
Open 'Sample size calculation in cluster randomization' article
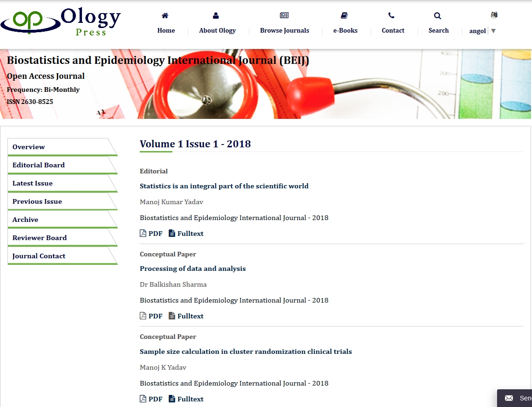click(246, 352)
